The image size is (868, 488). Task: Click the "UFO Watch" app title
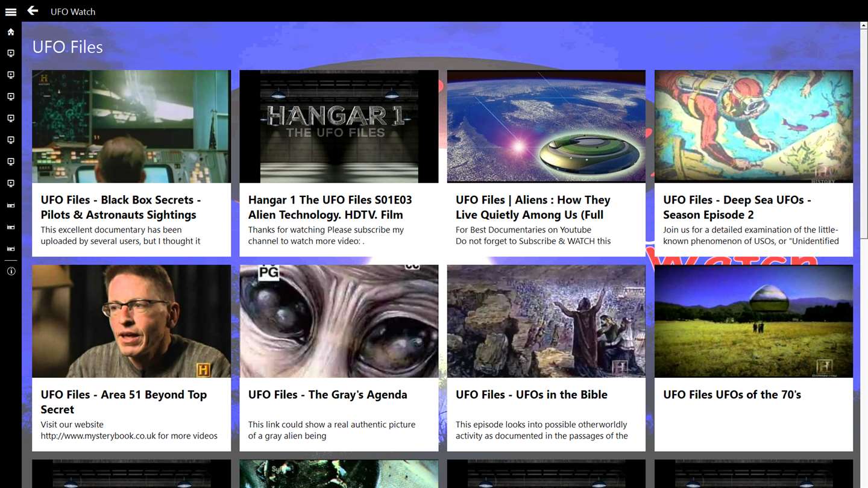coord(73,11)
